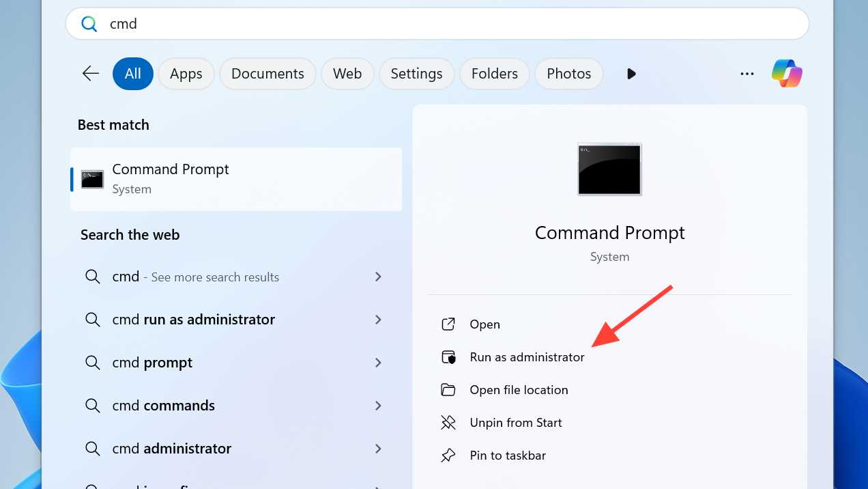Screen dimensions: 868x489
Task: Click the large Command Prompt preview thumbnail
Action: (x=609, y=169)
